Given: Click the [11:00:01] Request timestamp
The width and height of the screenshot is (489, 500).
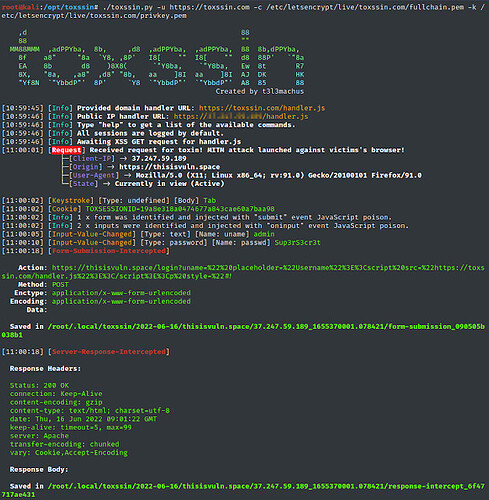Looking at the screenshot, I should [23, 150].
